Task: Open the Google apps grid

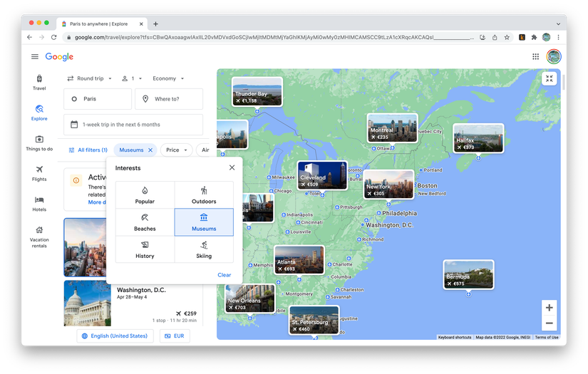Action: coord(535,57)
